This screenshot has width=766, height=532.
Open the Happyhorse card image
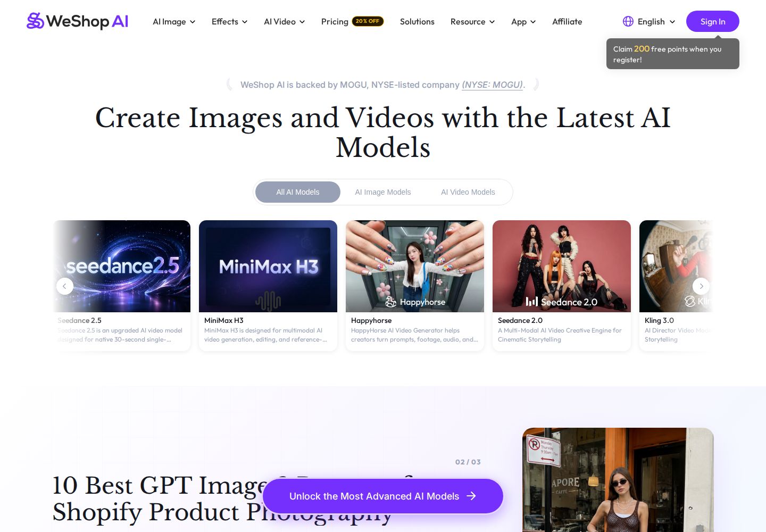[x=415, y=266]
